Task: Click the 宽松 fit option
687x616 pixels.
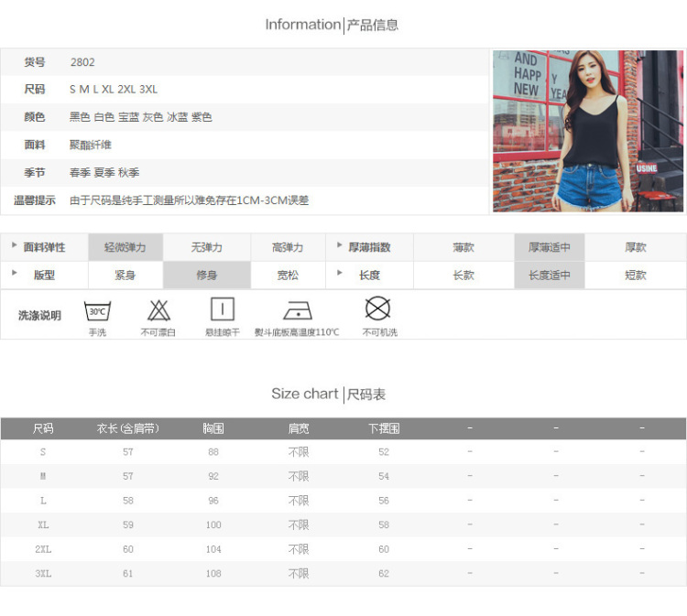Action: (x=288, y=275)
